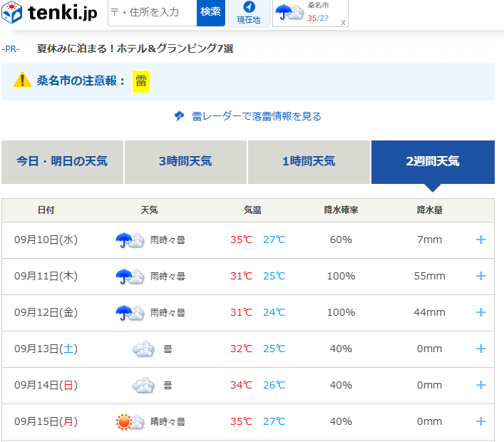
Task: Click the lightning icon beside 雷レーダー link
Action: (x=180, y=116)
